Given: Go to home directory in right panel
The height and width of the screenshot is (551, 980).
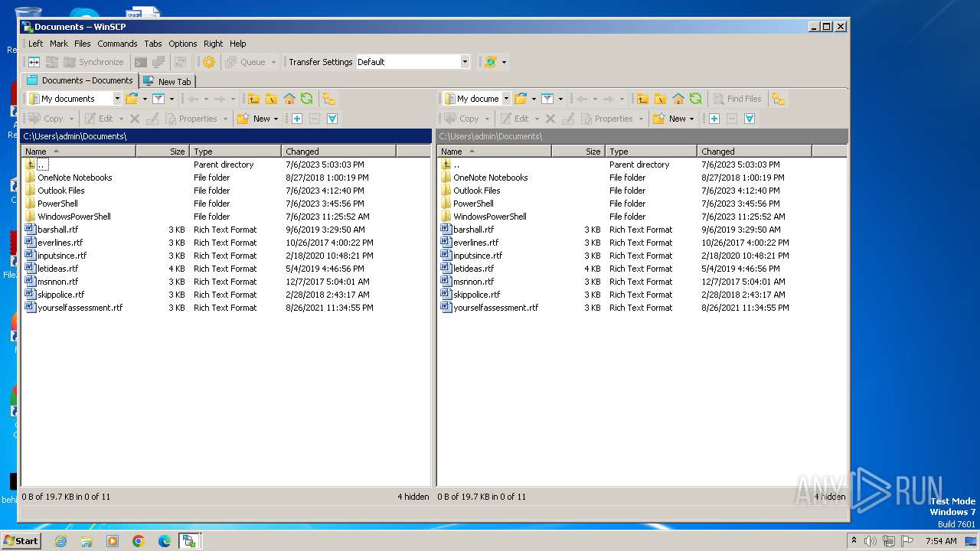Looking at the screenshot, I should 678,99.
